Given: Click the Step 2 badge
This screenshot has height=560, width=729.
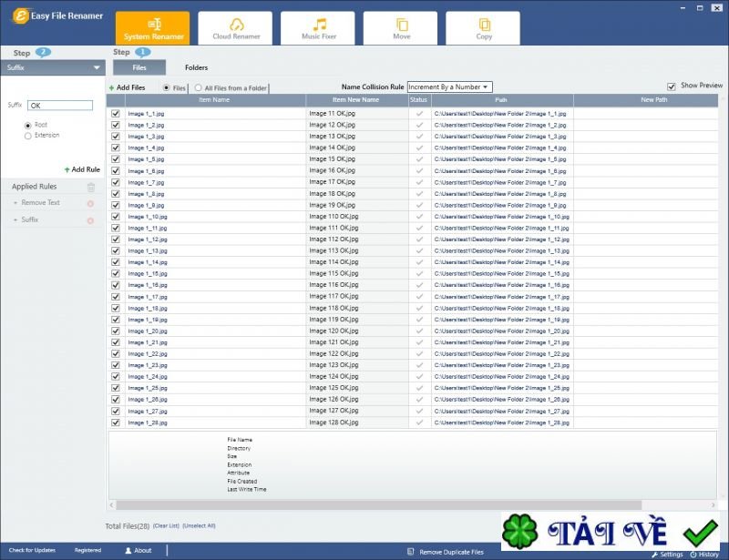Looking at the screenshot, I should click(x=43, y=52).
